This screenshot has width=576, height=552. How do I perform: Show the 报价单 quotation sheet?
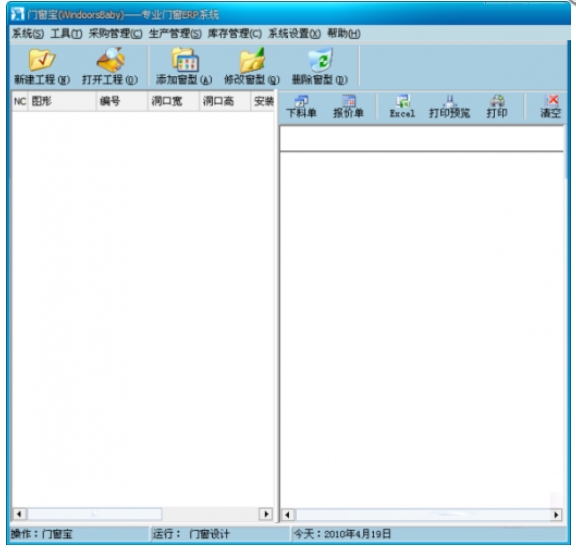pyautogui.click(x=348, y=107)
